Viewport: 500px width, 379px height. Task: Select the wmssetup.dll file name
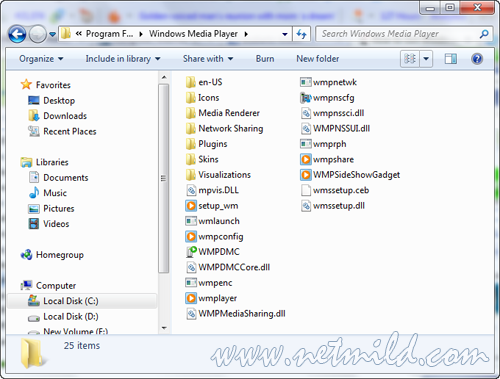coord(339,206)
